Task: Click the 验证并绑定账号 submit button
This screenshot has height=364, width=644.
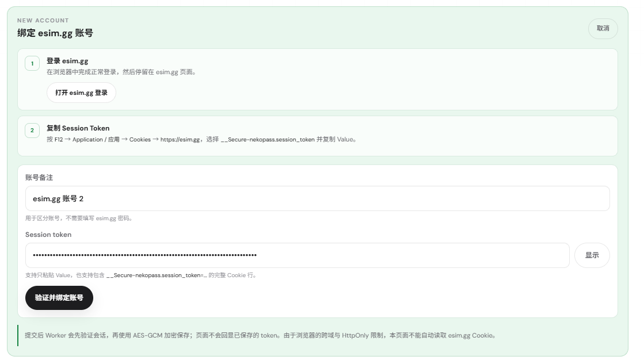Action: click(x=59, y=298)
